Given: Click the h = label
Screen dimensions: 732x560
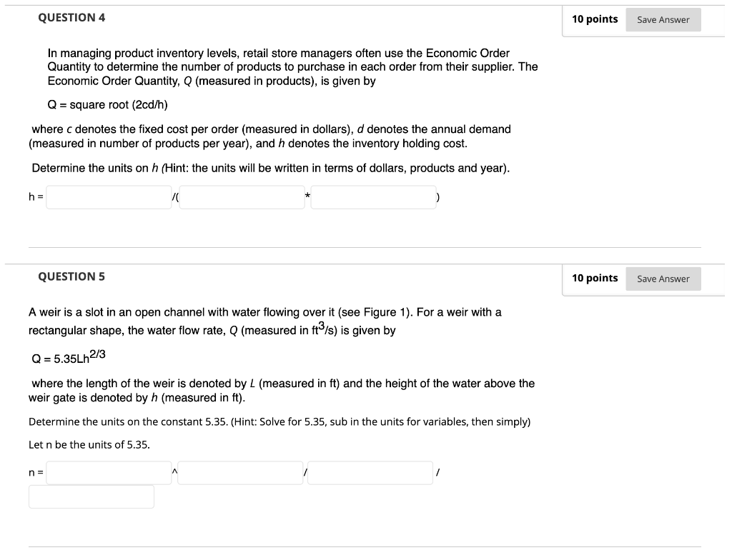Looking at the screenshot, I should tap(35, 196).
